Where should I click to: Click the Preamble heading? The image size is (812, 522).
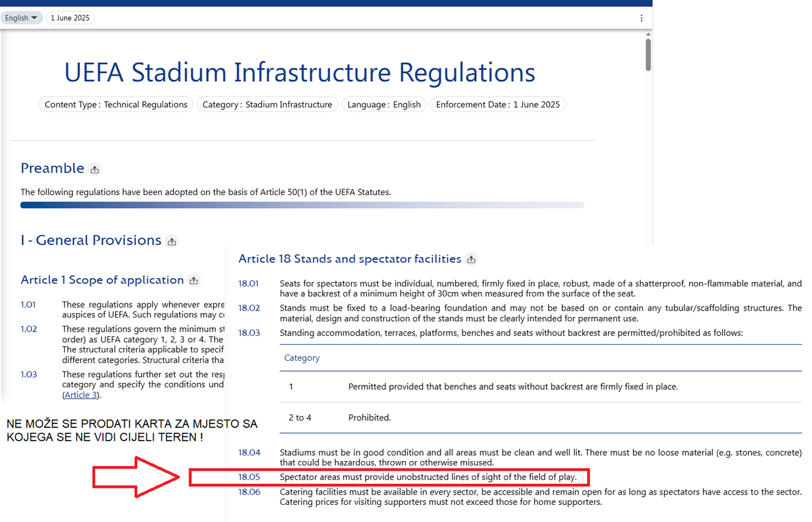[52, 168]
